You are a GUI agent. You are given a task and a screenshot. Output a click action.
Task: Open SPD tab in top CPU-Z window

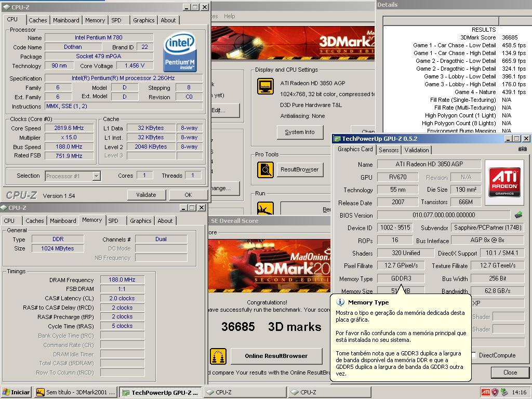click(x=116, y=20)
